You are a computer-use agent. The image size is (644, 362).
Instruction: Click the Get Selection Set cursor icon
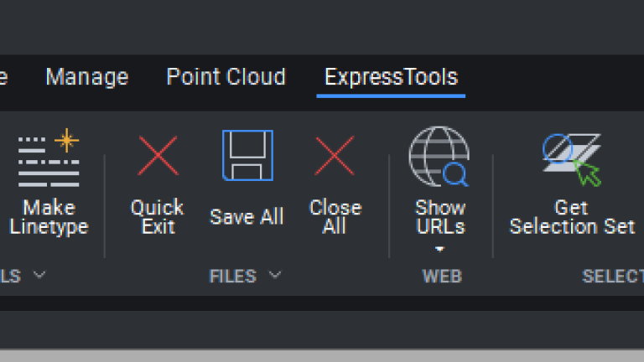(x=572, y=160)
